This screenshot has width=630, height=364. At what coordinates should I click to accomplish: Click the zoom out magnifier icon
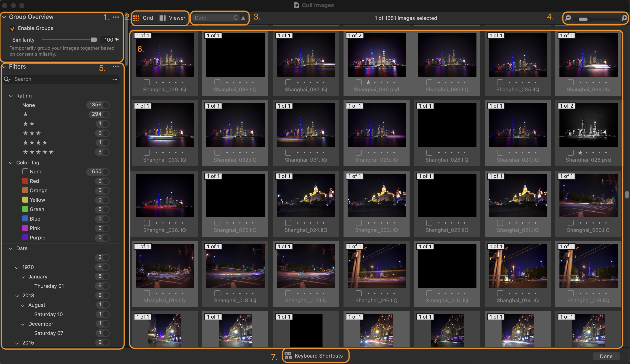(568, 18)
